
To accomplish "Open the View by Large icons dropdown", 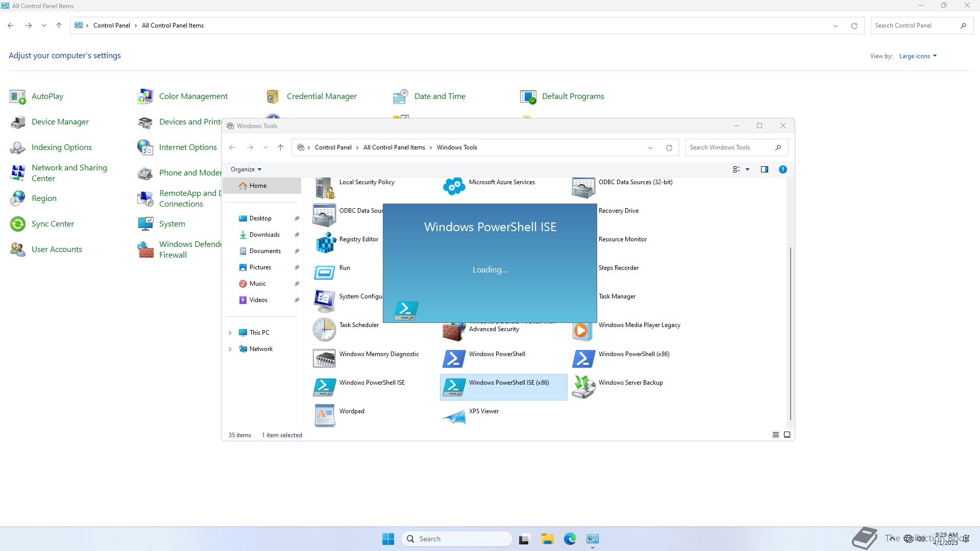I will 918,56.
